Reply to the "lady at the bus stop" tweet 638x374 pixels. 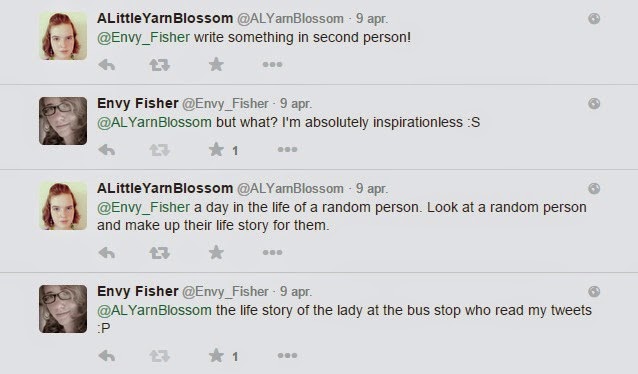pos(107,356)
